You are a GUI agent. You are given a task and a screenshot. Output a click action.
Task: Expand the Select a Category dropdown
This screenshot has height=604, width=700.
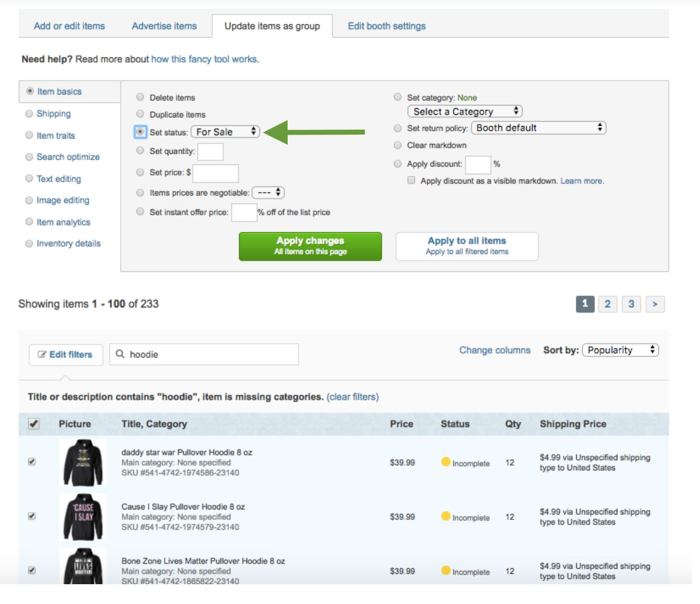[465, 111]
